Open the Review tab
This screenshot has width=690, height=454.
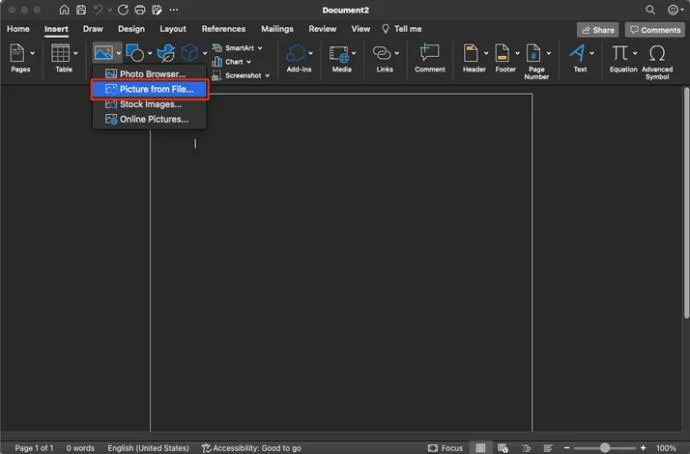(x=323, y=29)
